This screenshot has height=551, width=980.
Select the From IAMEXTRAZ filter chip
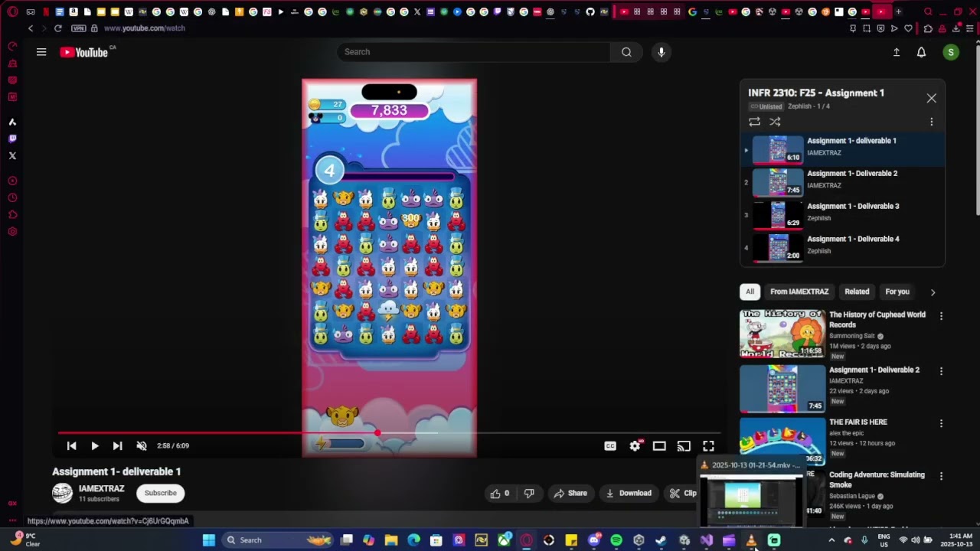click(x=799, y=292)
